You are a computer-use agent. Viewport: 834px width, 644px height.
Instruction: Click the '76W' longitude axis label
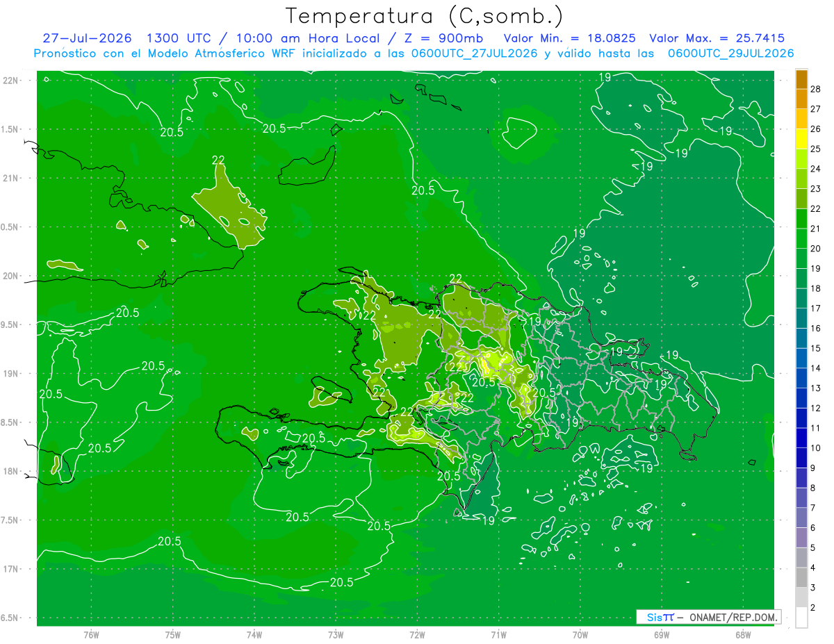click(91, 634)
